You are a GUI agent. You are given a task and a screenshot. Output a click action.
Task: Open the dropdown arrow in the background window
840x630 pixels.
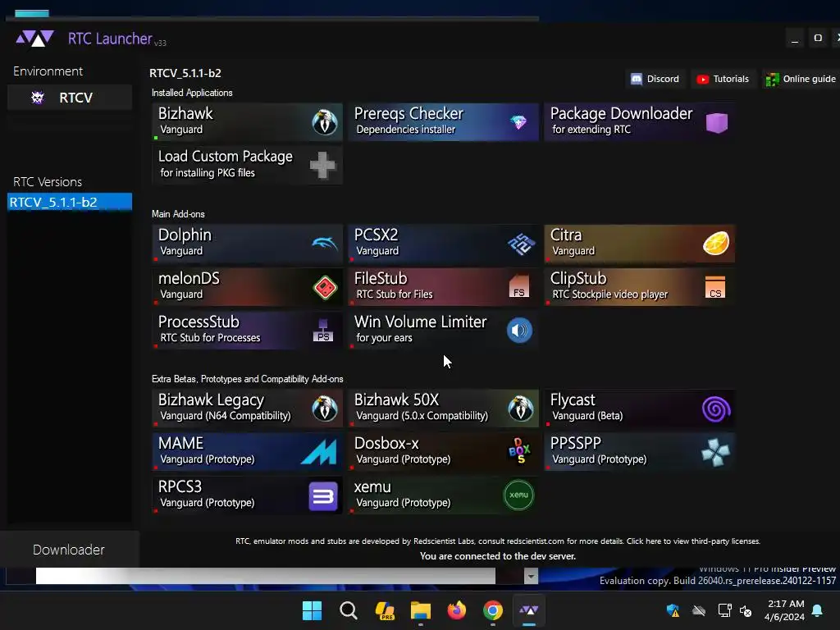coord(531,577)
